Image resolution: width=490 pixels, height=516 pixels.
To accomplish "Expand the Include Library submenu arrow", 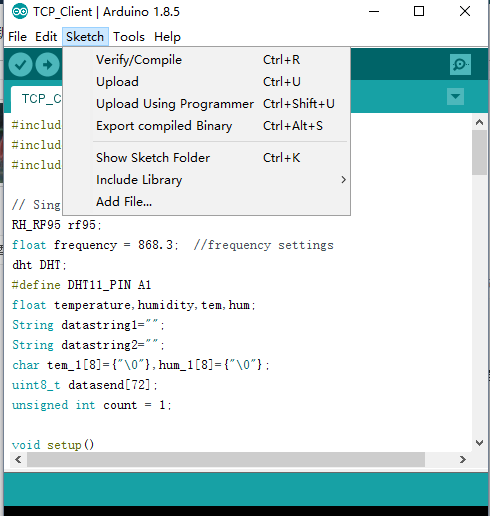I will pos(343,180).
